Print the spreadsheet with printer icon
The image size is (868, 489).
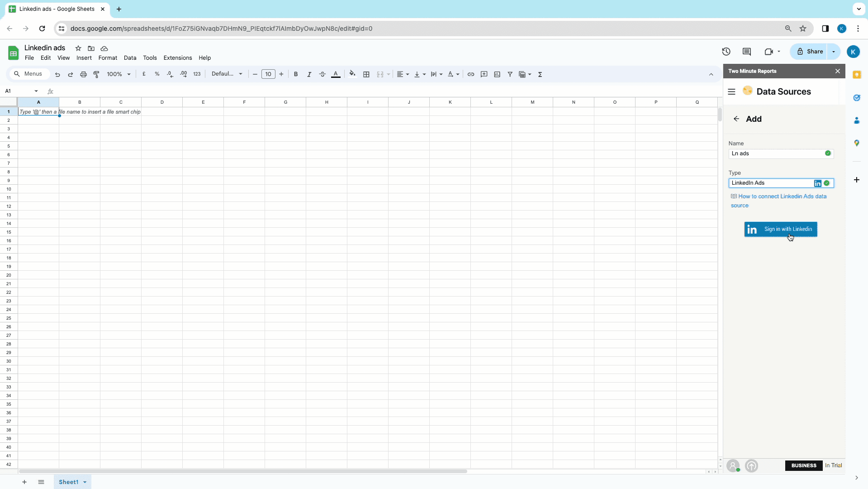(x=83, y=74)
